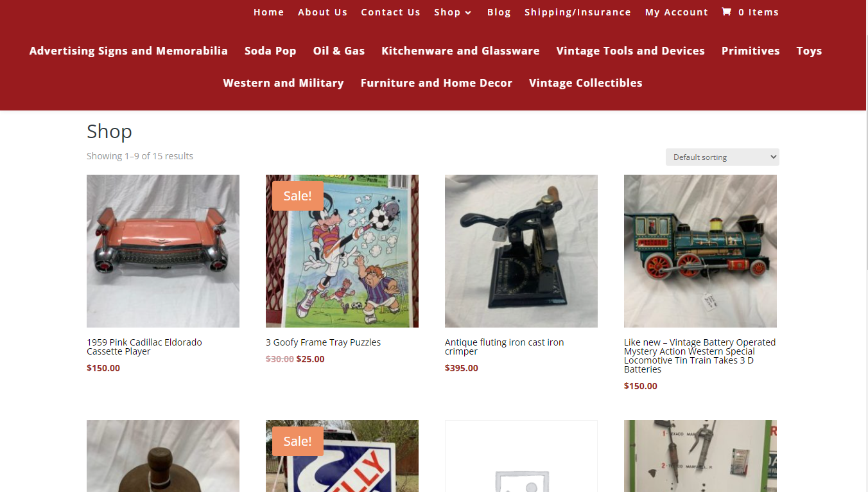This screenshot has width=868, height=492.
Task: Open the placeholder image product thumbnail
Action: 521,456
